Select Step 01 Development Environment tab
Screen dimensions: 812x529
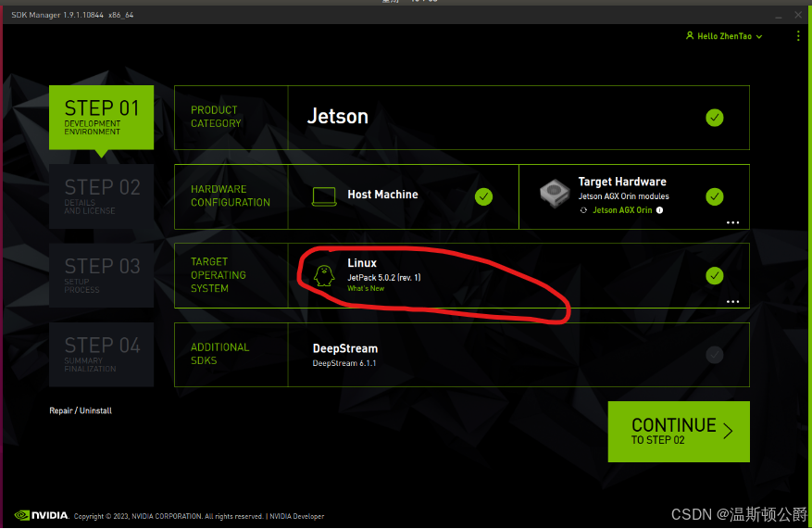coord(102,118)
